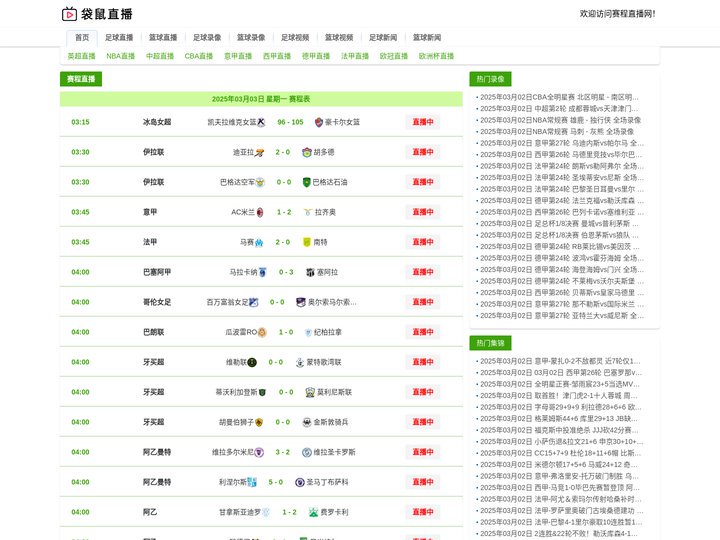Click 蒙特歌湾联 team crest icon
Image resolution: width=720 pixels, height=540 pixels.
[300, 362]
